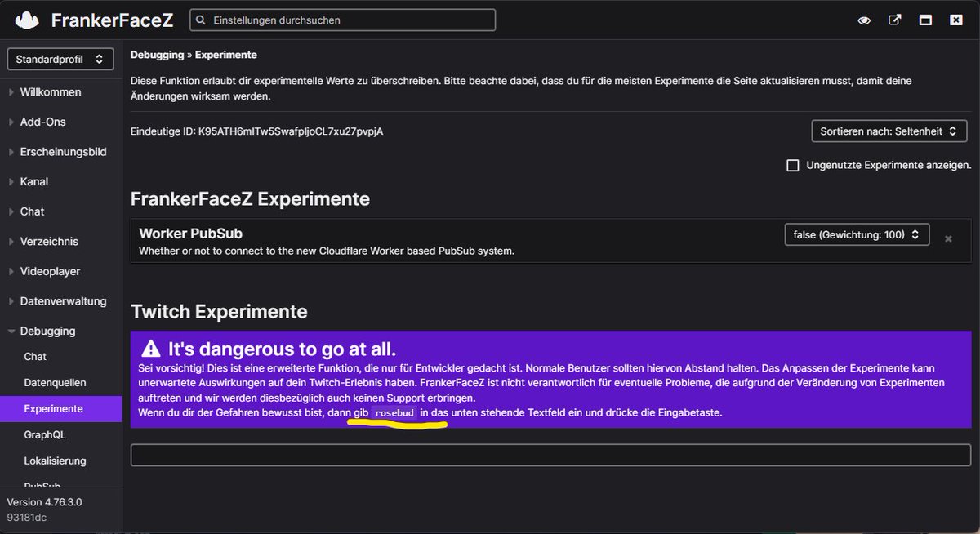Click the Version 4.76.3.0 text

tap(45, 502)
